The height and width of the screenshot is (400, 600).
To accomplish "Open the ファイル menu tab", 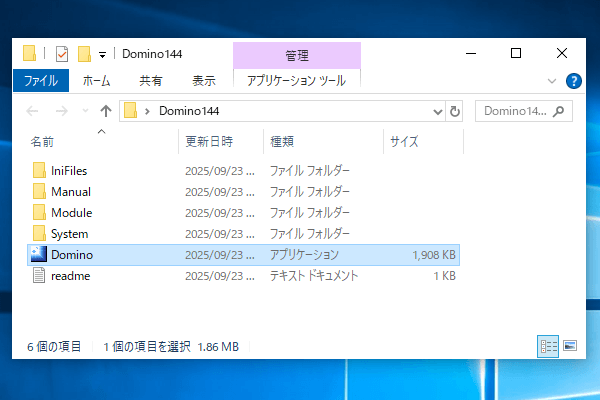I will click(x=40, y=80).
